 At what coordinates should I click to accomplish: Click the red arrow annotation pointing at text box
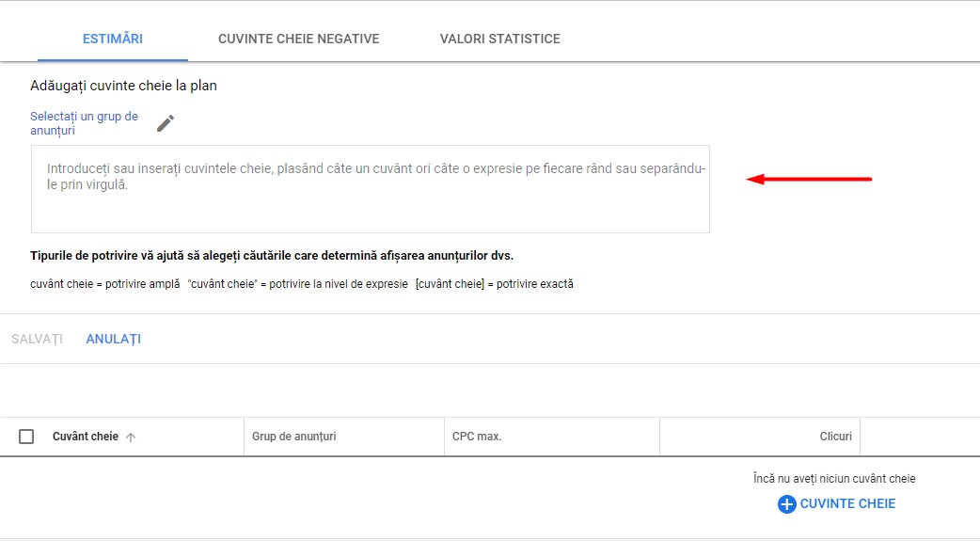coord(810,180)
